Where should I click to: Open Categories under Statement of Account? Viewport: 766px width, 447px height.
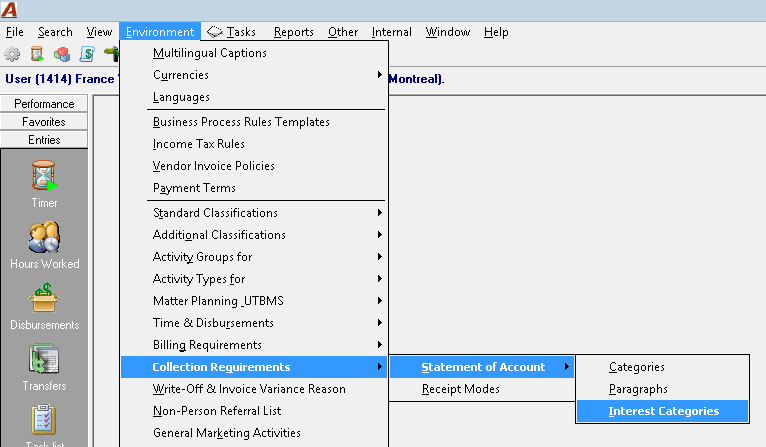(x=662, y=367)
